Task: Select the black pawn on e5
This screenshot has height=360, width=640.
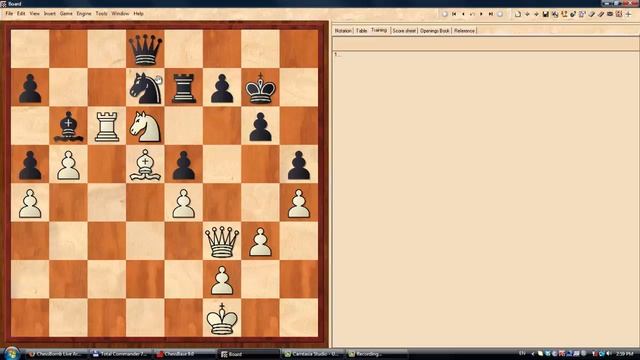Action: pos(184,165)
